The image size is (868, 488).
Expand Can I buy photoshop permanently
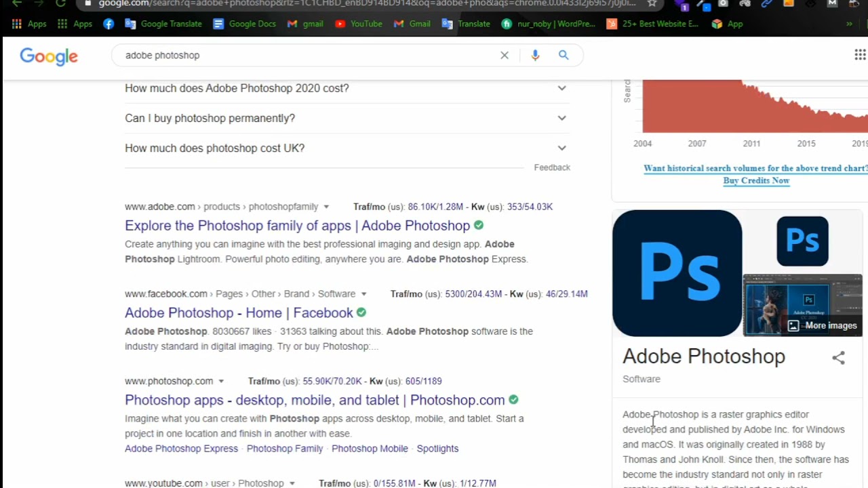pyautogui.click(x=347, y=118)
